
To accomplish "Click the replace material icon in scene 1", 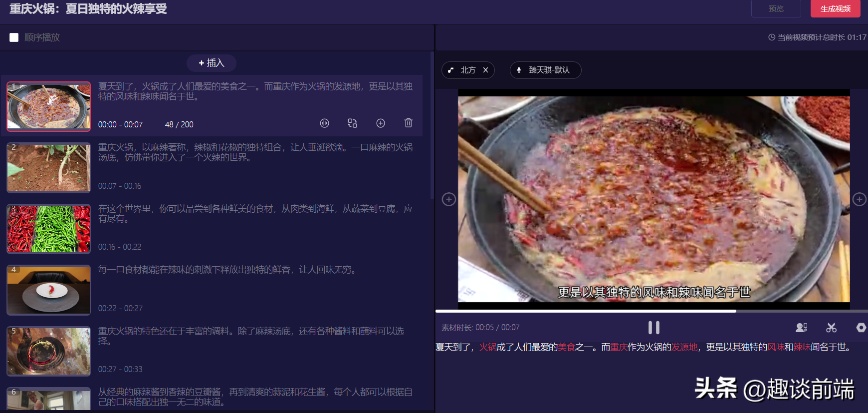I will tap(353, 123).
